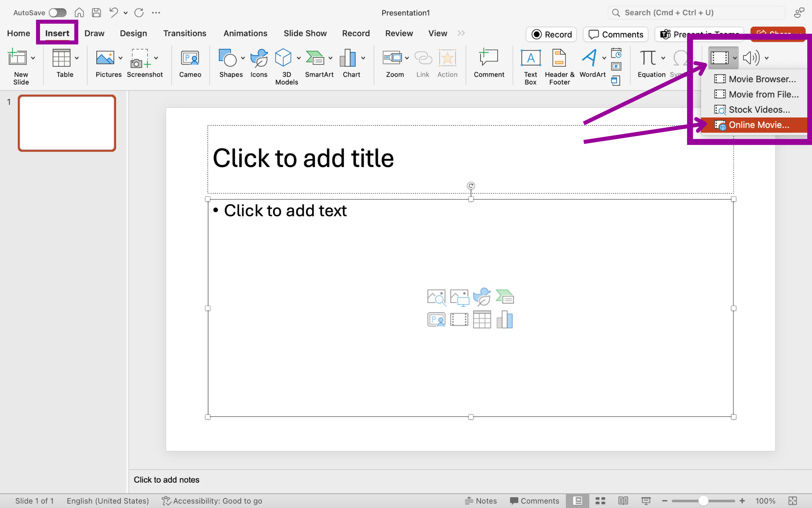Choose Movie from File... menu item
This screenshot has height=508, width=812.
(754, 94)
